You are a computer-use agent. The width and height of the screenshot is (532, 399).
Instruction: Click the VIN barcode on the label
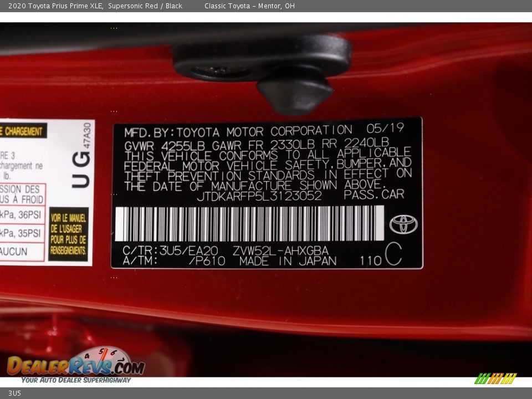[x=249, y=223]
